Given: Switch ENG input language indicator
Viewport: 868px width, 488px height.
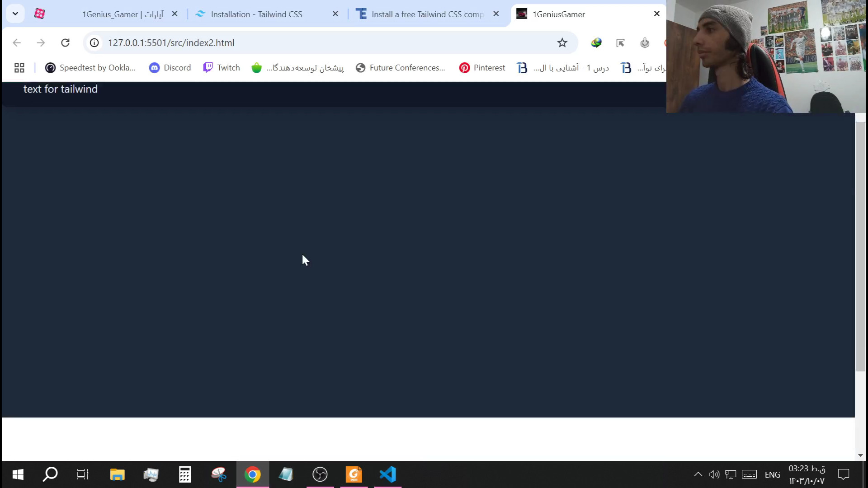Looking at the screenshot, I should (772, 474).
